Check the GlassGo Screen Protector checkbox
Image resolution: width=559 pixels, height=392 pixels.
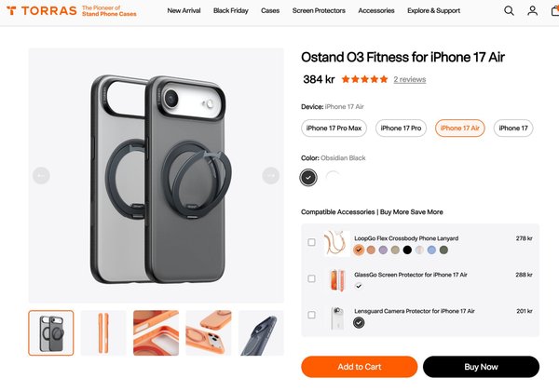point(311,278)
